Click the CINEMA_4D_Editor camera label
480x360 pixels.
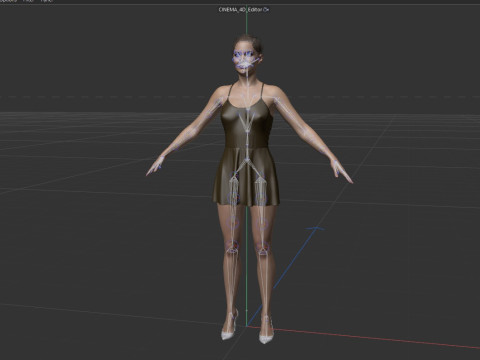(x=244, y=10)
